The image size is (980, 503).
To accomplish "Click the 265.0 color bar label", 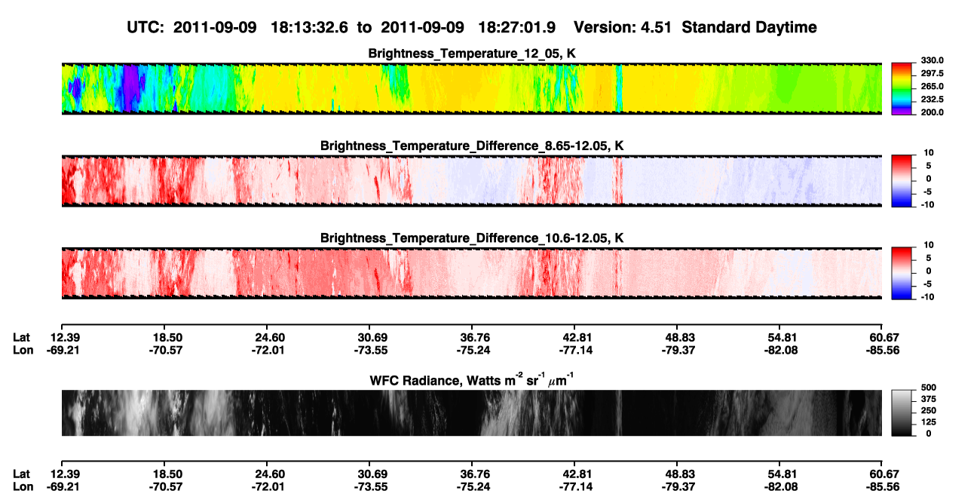I will (x=933, y=87).
